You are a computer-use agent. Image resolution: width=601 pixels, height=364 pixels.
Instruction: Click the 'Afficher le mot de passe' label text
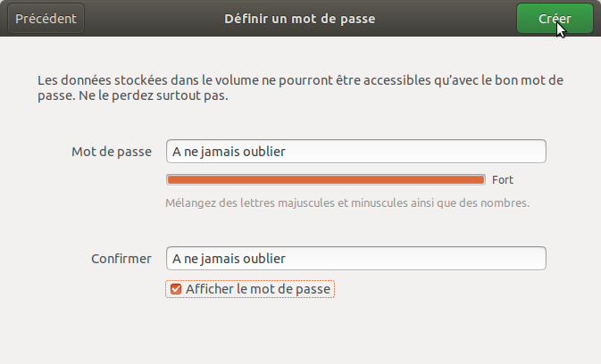click(x=258, y=289)
